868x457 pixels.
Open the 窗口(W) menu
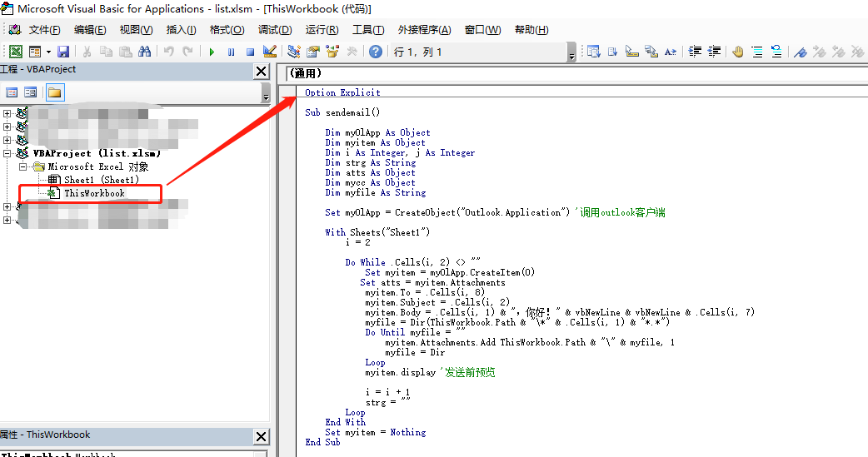[x=482, y=30]
